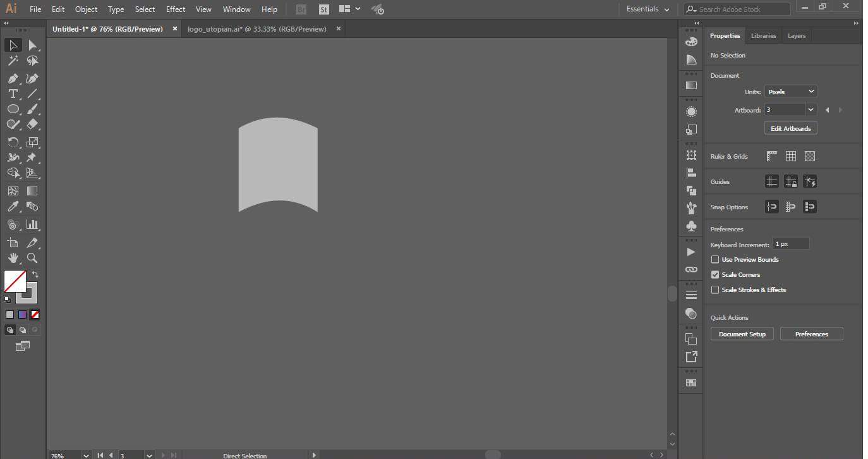Pick the Mesh tool
Screen dimensions: 868x459
tap(13, 191)
